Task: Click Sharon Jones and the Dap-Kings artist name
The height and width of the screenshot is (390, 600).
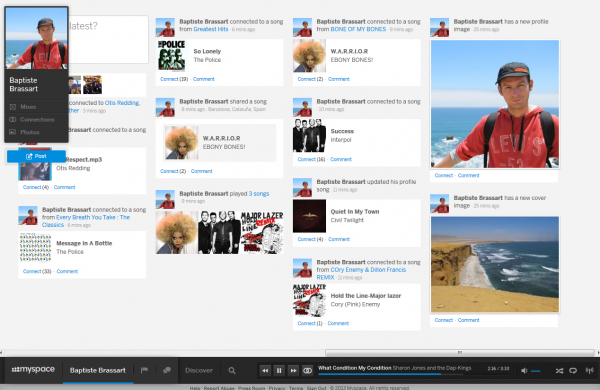Action: (432, 368)
